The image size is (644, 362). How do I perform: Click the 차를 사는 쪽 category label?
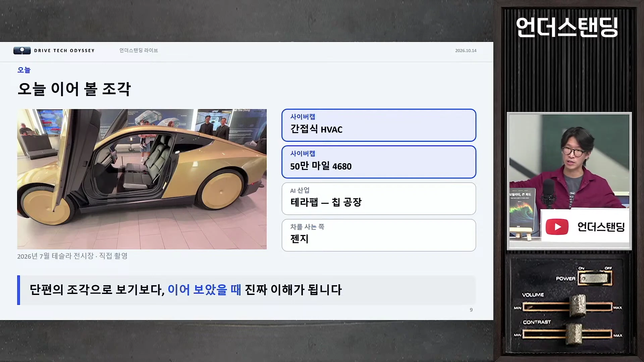pos(307,227)
